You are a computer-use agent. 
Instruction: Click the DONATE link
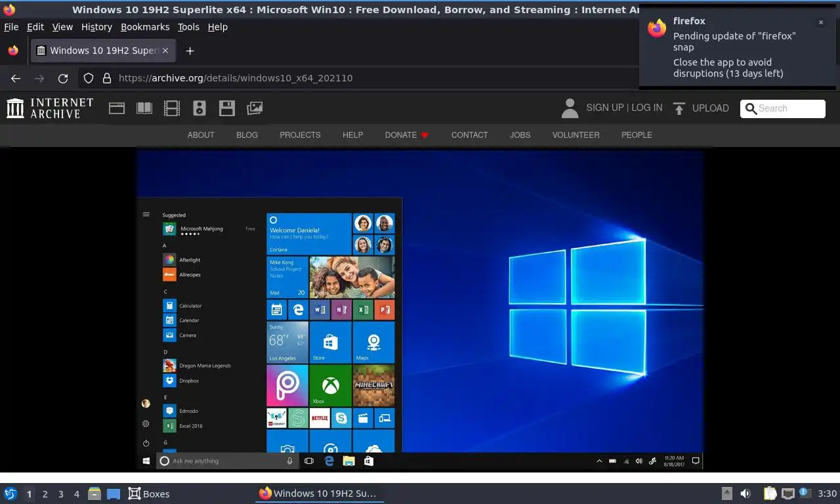pos(406,135)
